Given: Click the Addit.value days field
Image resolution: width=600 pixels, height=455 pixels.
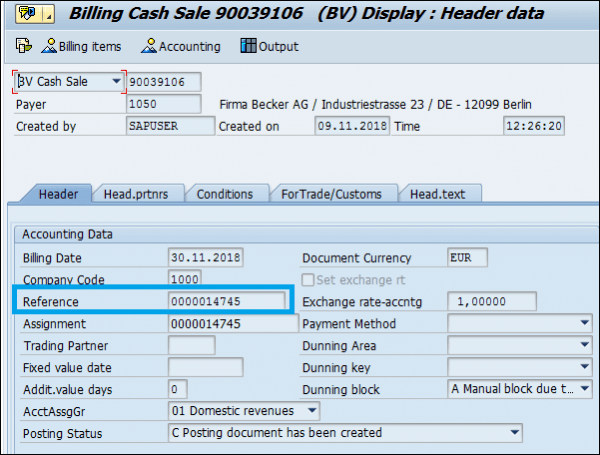Looking at the screenshot, I should pyautogui.click(x=178, y=389).
